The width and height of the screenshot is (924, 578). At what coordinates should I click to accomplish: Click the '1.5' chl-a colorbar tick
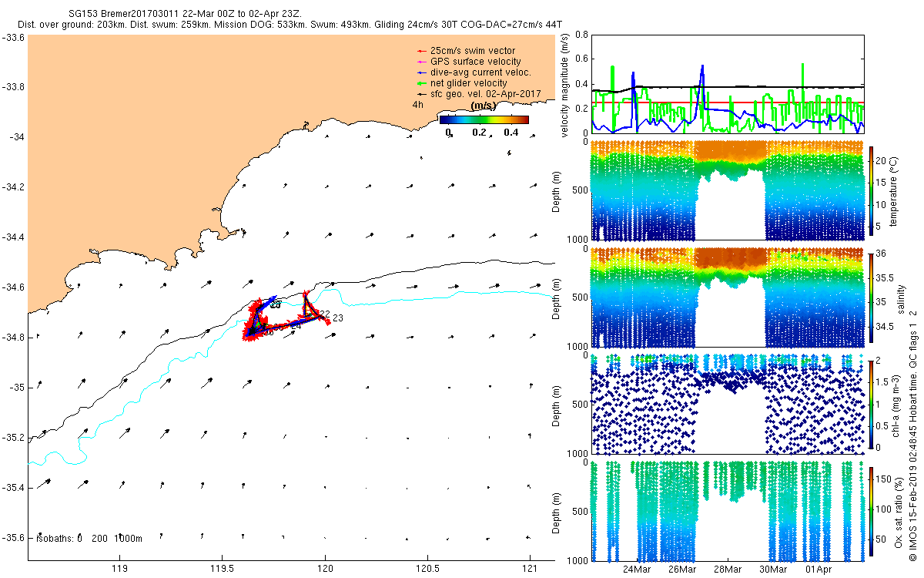883,382
